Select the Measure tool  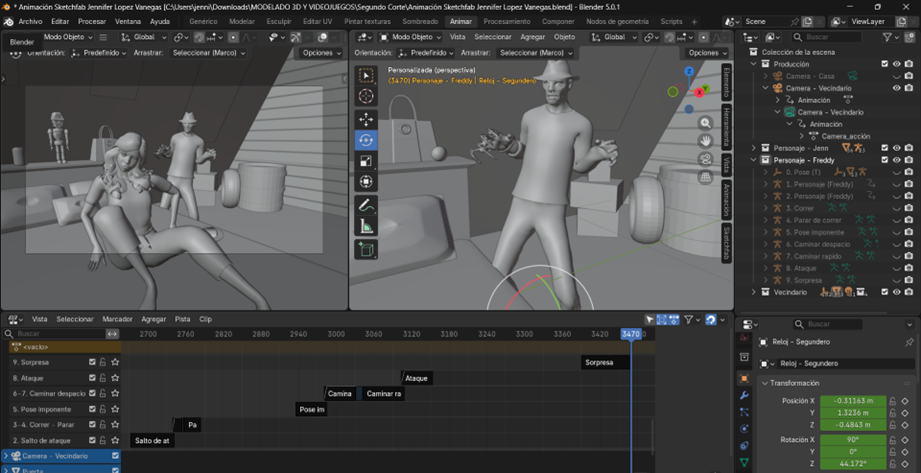point(366,227)
